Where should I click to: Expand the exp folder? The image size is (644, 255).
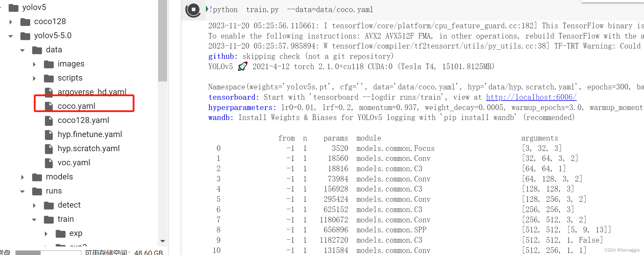coord(46,234)
